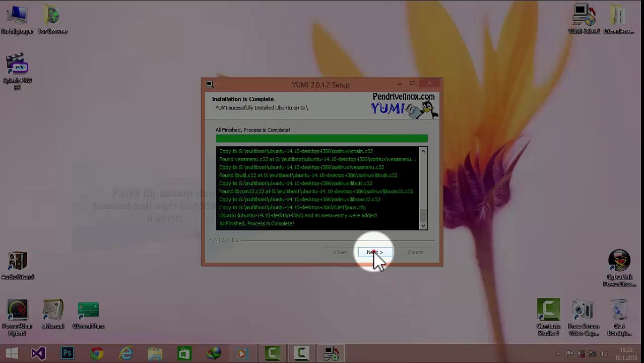Click the orange media player taskbar icon
The image size is (644, 363).
point(242,353)
